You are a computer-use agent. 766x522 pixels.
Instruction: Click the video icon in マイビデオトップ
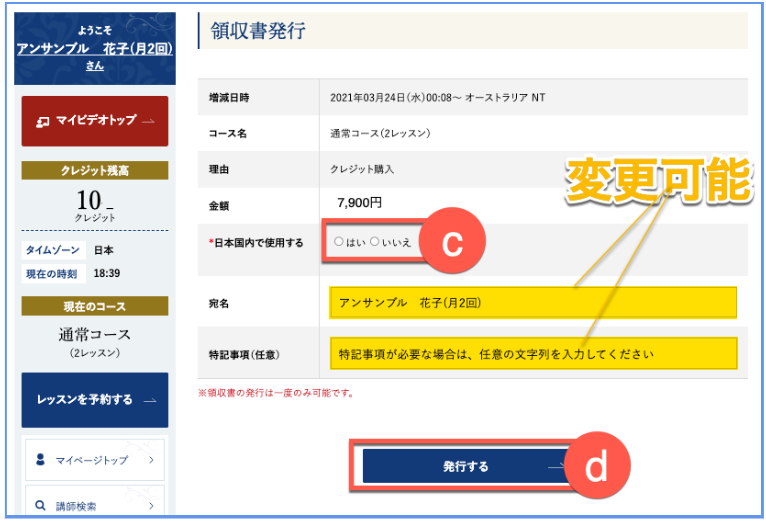click(x=43, y=121)
